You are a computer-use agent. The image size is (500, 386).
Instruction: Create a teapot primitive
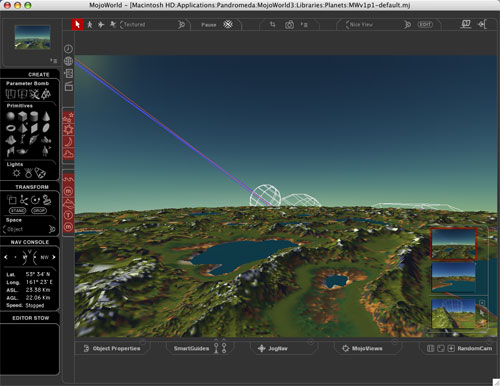[22, 152]
